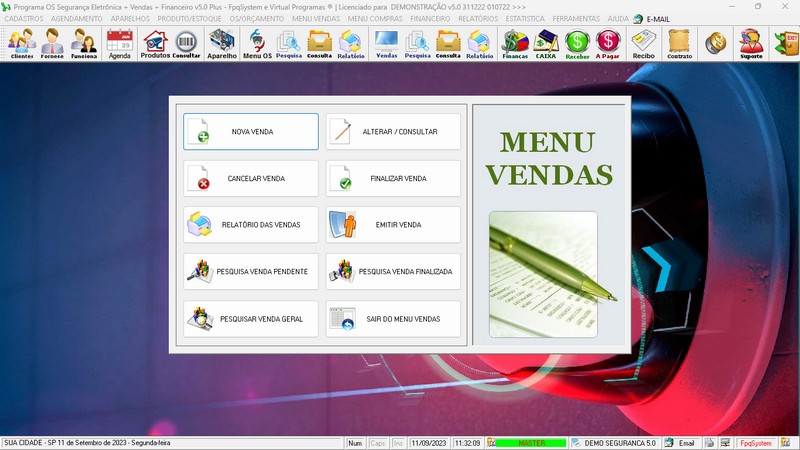The width and height of the screenshot is (800, 450).
Task: Click the date 11/09/2023 in status bar
Action: click(x=429, y=443)
